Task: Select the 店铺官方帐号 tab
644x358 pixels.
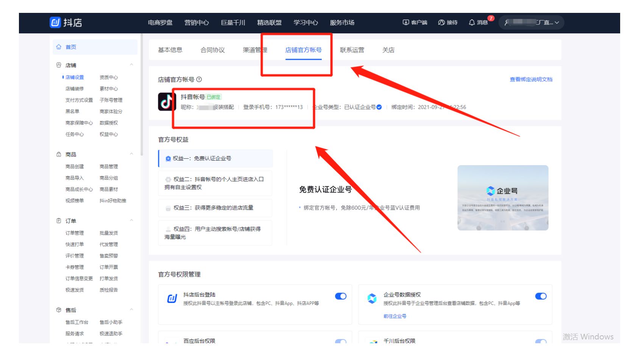Action: pyautogui.click(x=303, y=50)
